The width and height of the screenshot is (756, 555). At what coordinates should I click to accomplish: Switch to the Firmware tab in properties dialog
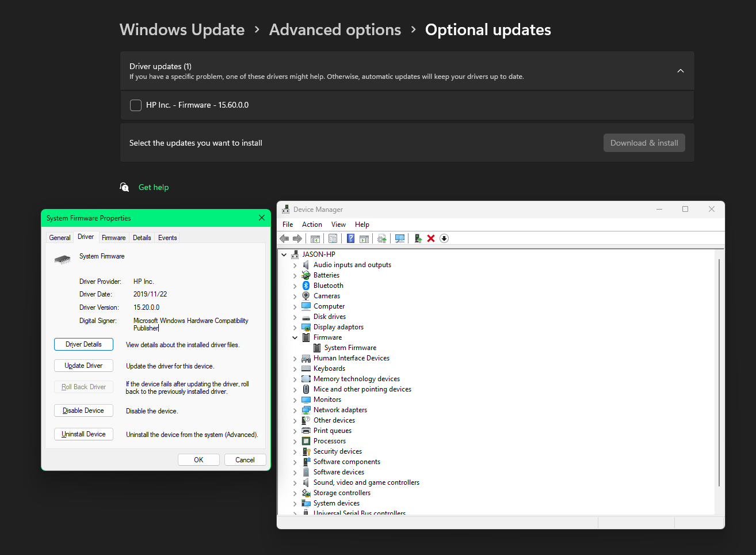(x=114, y=238)
